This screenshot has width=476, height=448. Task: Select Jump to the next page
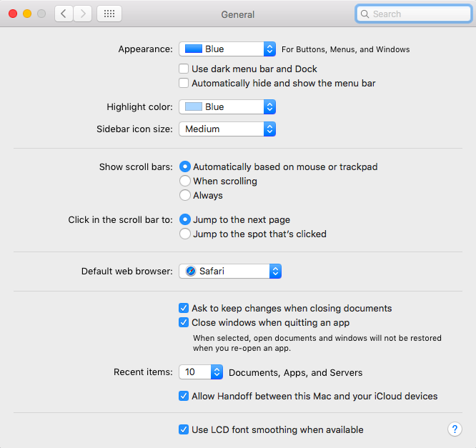point(185,219)
